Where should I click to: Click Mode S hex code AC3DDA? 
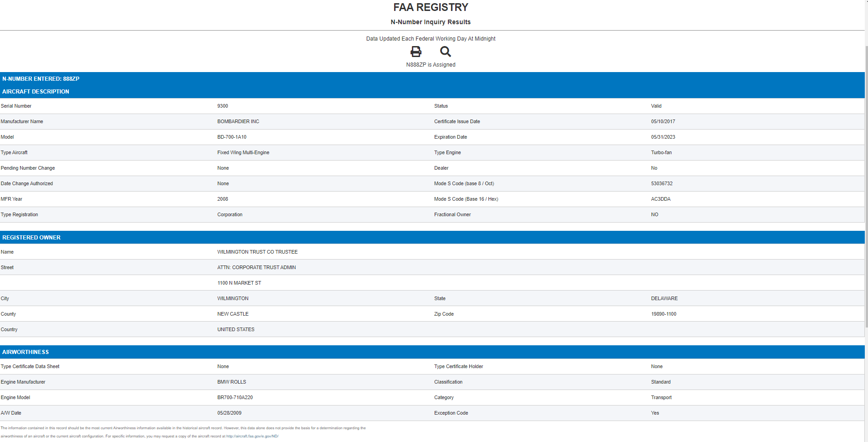click(x=660, y=199)
